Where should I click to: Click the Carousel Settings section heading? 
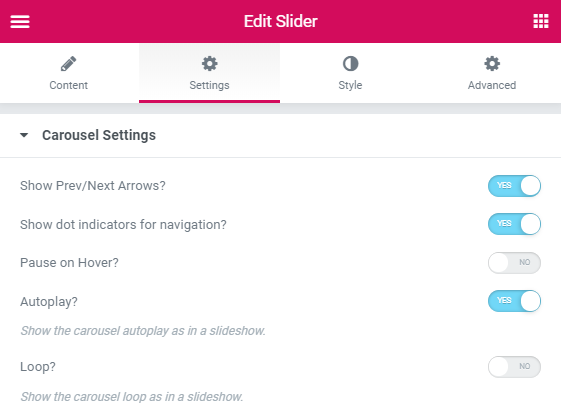99,135
